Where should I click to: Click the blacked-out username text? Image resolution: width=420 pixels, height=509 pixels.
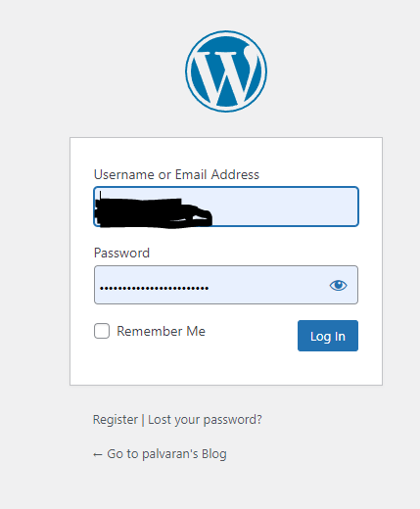tap(153, 211)
